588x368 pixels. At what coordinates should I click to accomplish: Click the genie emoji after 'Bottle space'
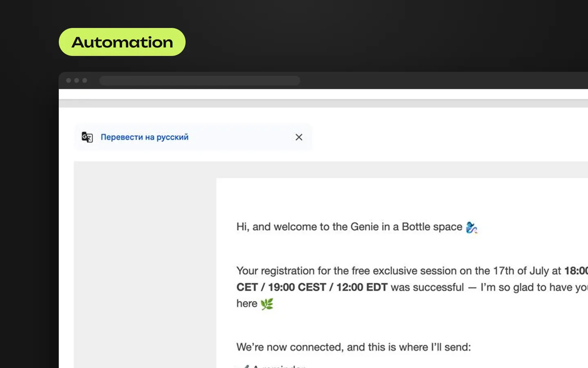pyautogui.click(x=472, y=227)
